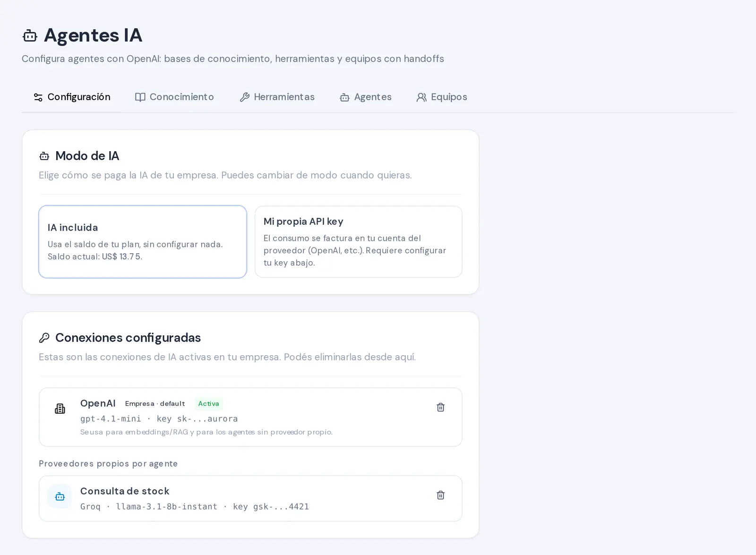Image resolution: width=756 pixels, height=555 pixels.
Task: Click the key icon beside Conexiones configuradas
Action: coord(44,338)
